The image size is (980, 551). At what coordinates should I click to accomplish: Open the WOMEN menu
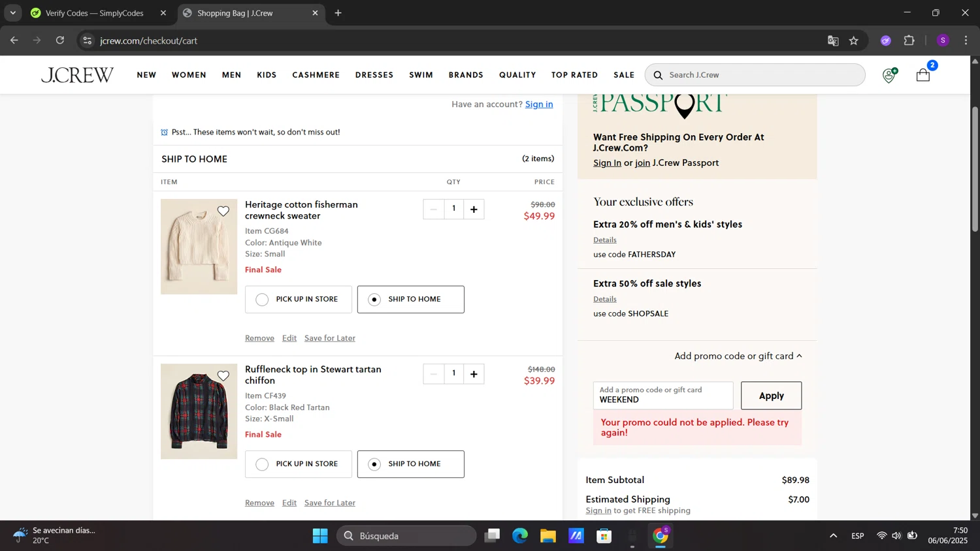click(189, 75)
